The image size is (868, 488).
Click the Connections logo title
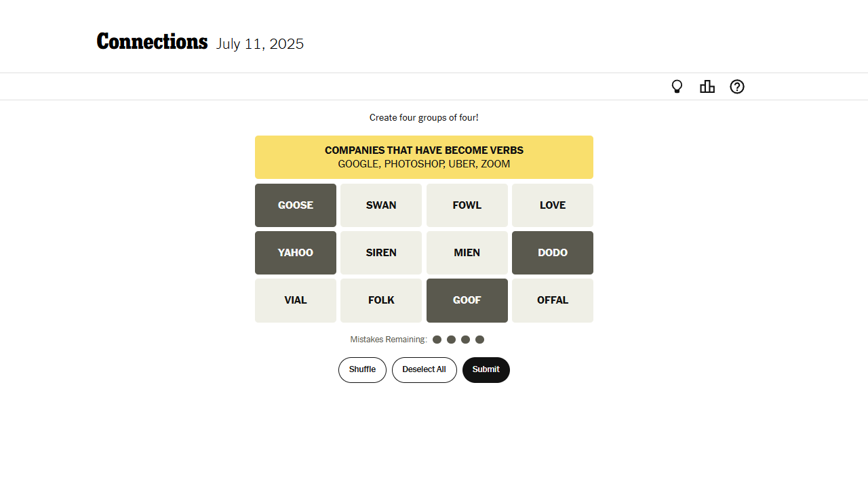(x=153, y=42)
